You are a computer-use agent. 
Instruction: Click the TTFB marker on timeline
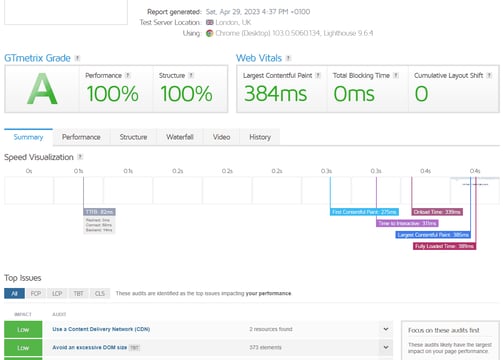[99, 212]
